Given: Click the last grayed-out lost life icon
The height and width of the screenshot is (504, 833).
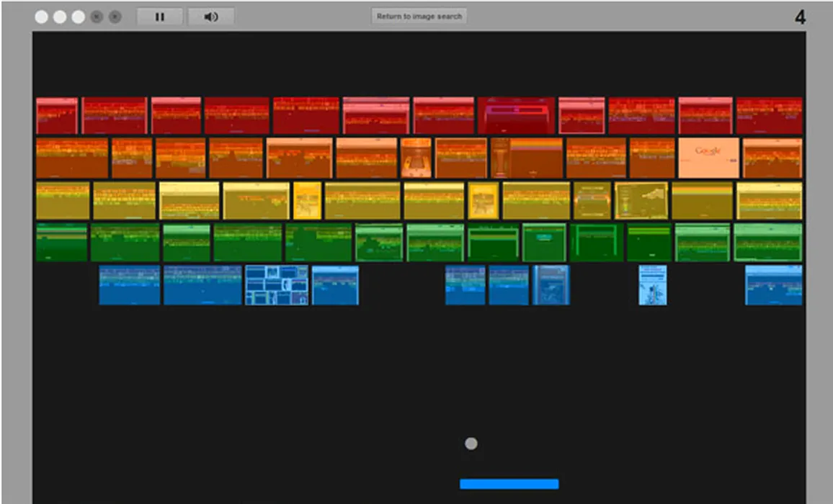Looking at the screenshot, I should tap(115, 17).
